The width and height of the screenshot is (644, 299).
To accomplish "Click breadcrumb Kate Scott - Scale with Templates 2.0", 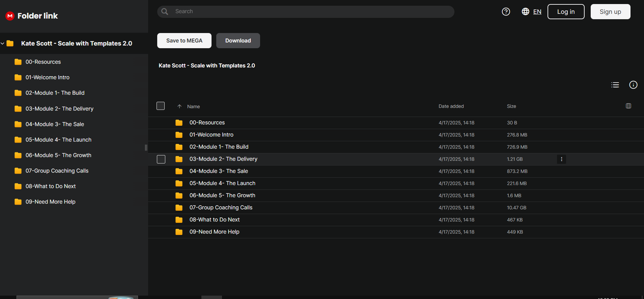I will [207, 66].
